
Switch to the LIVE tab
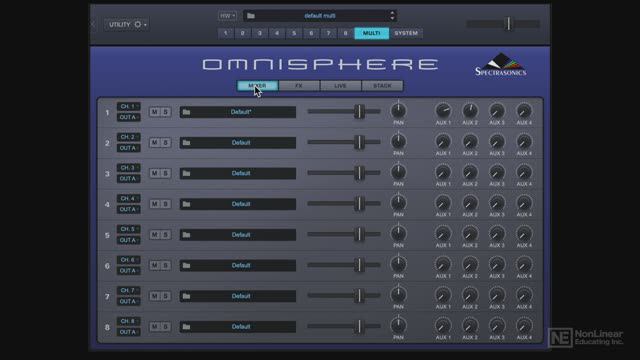tap(340, 86)
